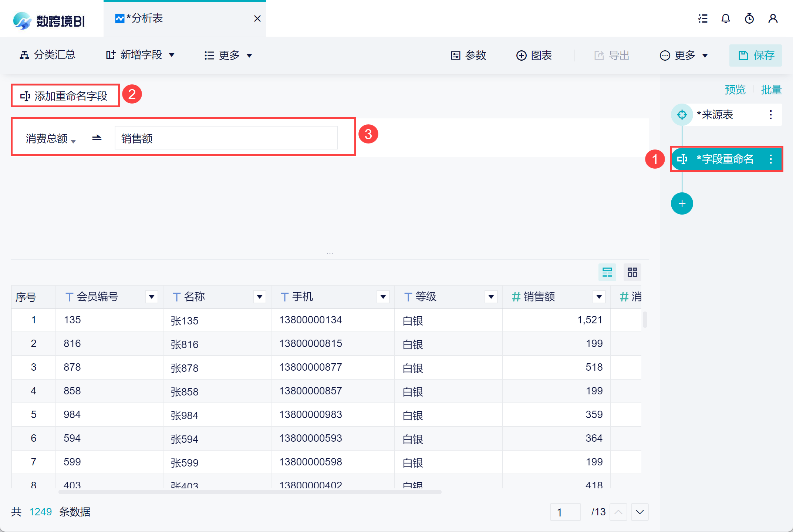Viewport: 793px width, 532px height.
Task: Expand 新增字段 dropdown menu
Action: point(141,55)
